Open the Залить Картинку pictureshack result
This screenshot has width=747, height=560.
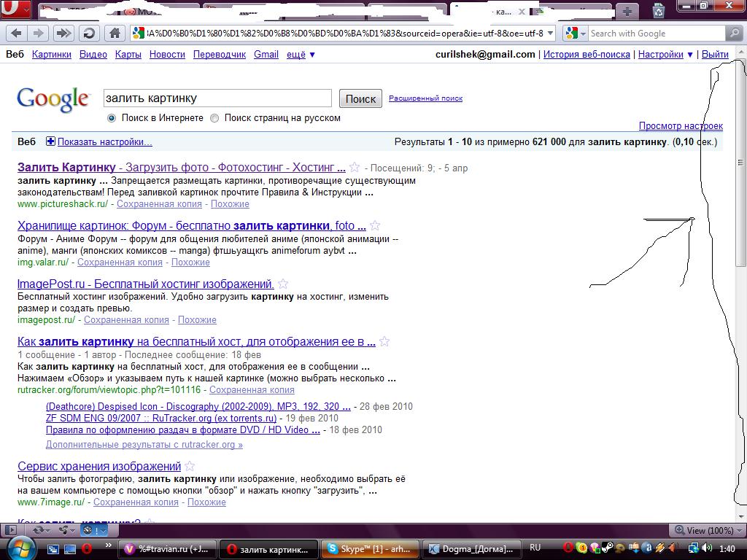181,167
